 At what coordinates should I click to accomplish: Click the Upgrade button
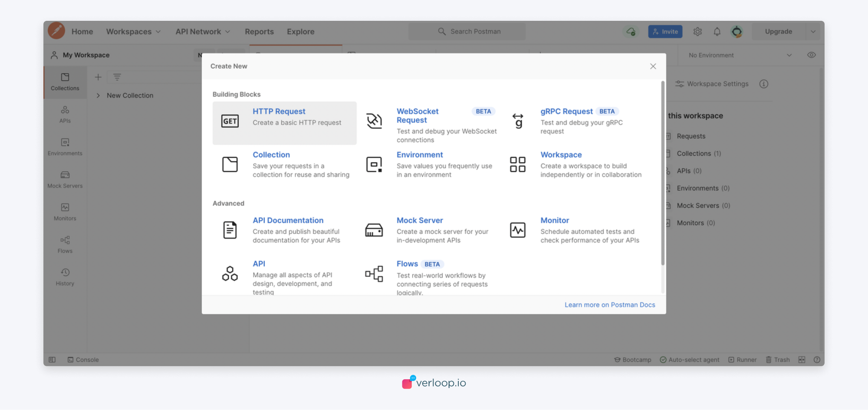[x=779, y=32]
